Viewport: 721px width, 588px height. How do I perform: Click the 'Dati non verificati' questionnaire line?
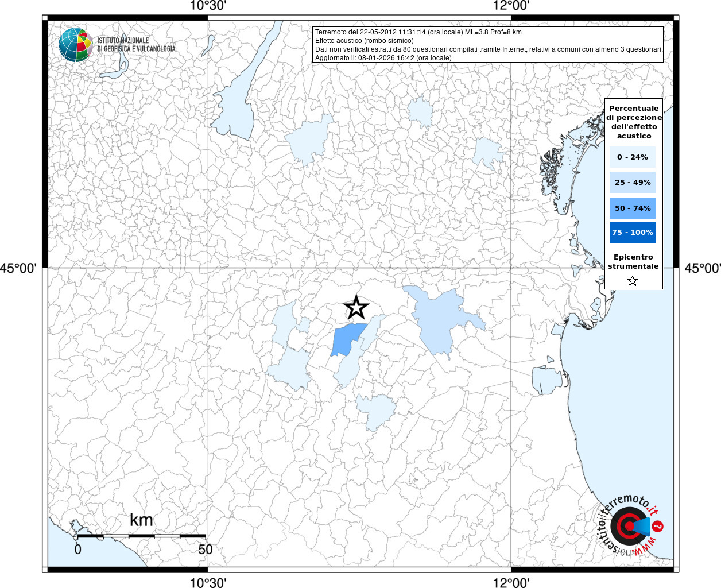point(489,49)
